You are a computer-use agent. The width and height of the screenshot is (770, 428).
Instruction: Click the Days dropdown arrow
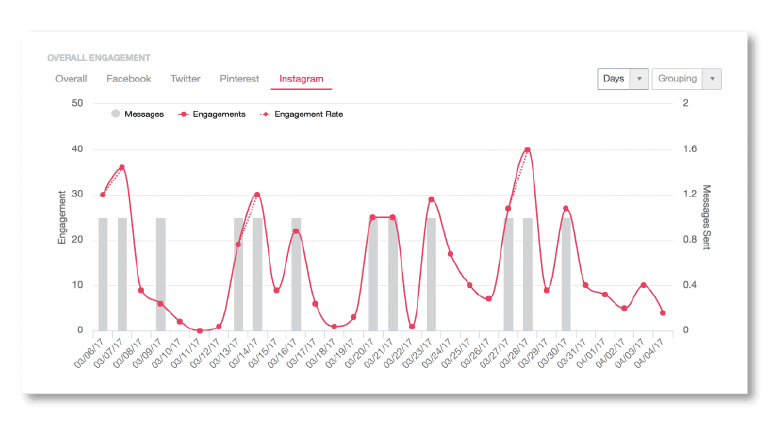coord(639,79)
